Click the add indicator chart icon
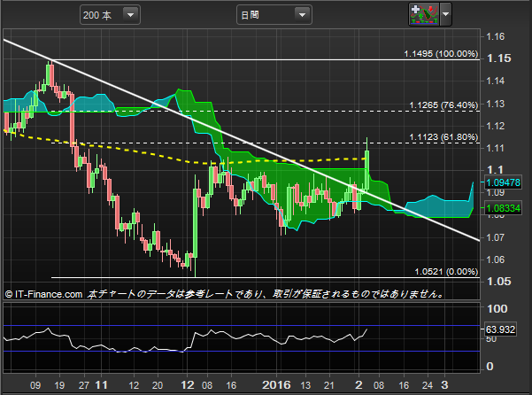The width and height of the screenshot is (532, 395). 424,14
